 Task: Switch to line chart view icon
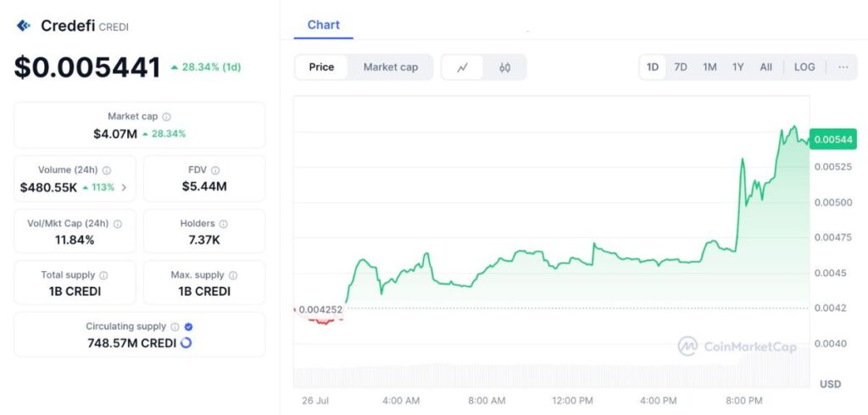click(462, 68)
